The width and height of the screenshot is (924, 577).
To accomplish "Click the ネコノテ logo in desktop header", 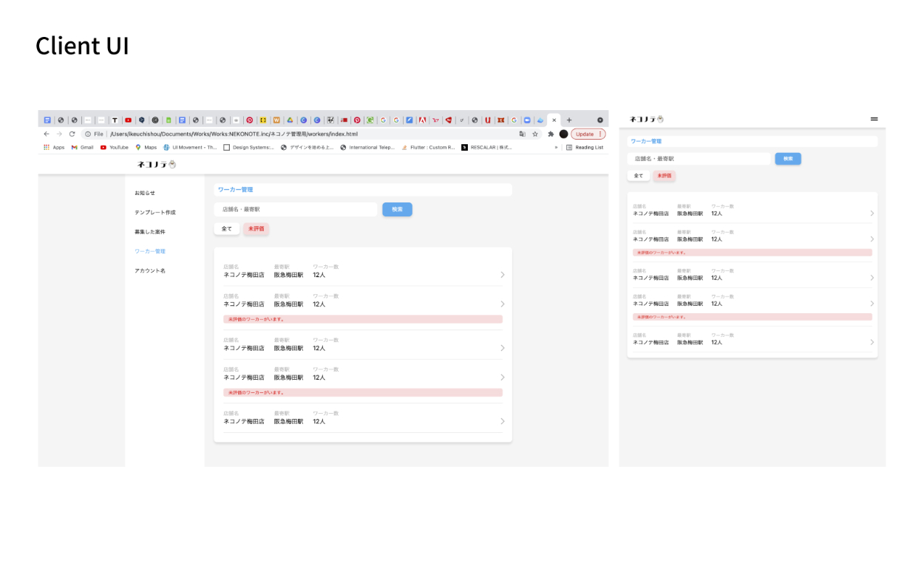I will pyautogui.click(x=157, y=165).
